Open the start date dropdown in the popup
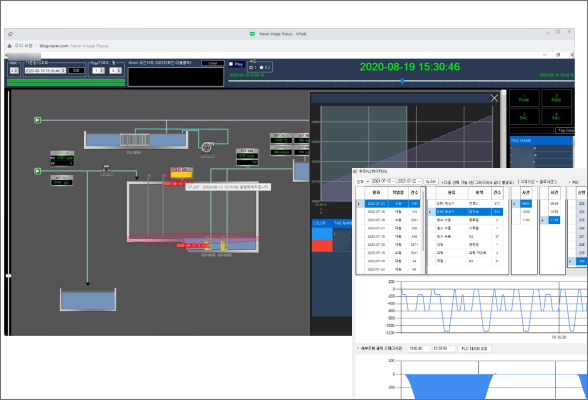Screen dimensions: 588x400 point(393,181)
